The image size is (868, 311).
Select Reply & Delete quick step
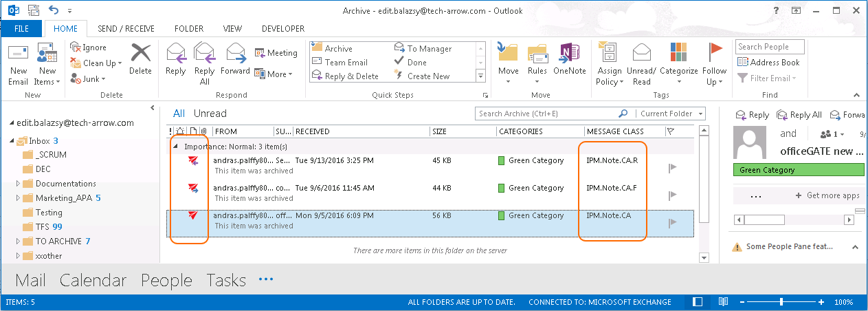345,76
